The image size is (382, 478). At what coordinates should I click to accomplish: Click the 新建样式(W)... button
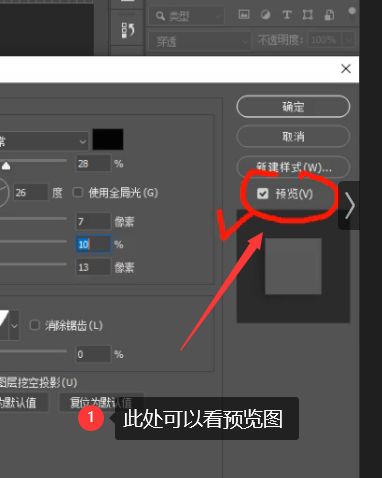pyautogui.click(x=293, y=167)
